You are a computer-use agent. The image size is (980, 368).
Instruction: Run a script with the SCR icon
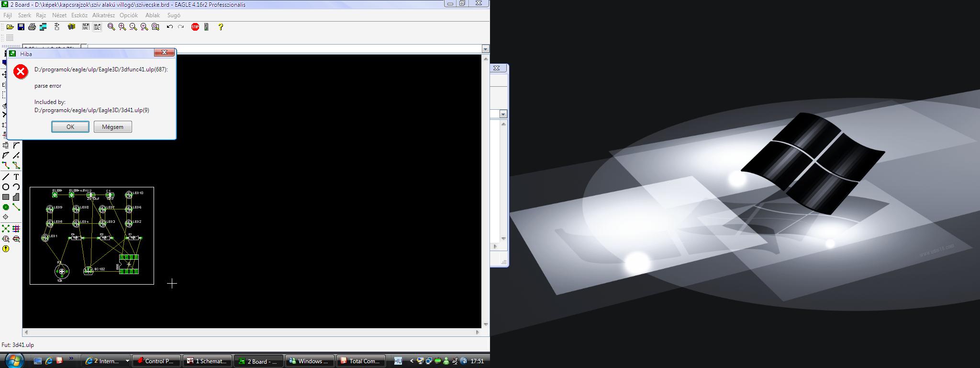(x=86, y=27)
